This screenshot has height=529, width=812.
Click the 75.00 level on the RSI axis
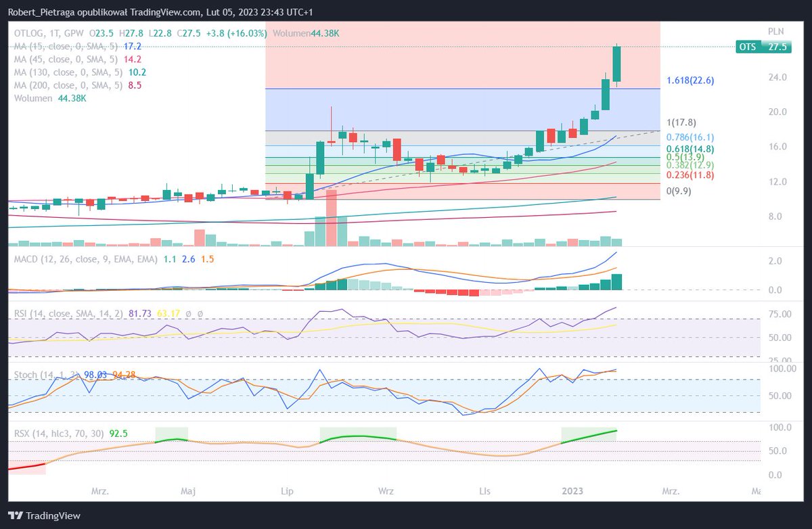(780, 315)
